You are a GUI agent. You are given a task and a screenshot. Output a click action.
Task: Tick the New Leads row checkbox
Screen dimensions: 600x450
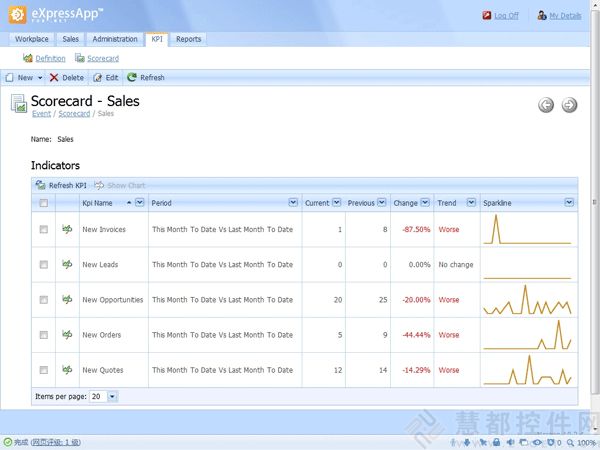(x=44, y=265)
